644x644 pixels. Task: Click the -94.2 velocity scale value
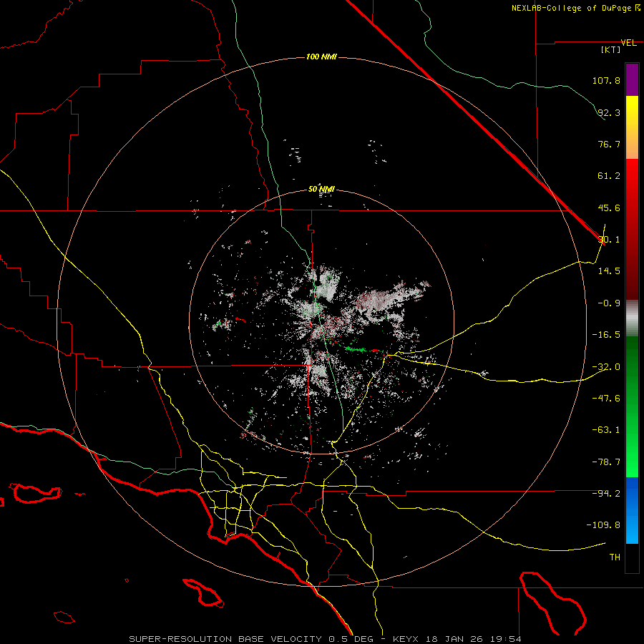(606, 493)
